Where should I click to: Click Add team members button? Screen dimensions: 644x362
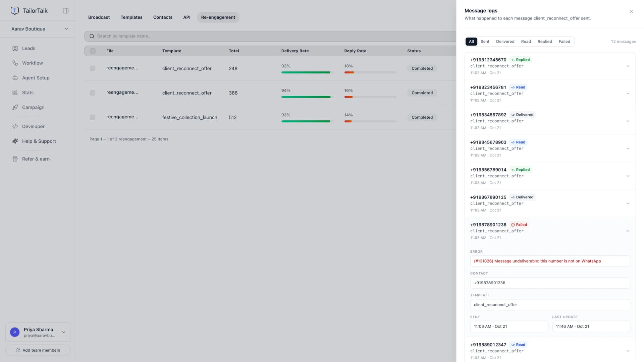click(x=38, y=350)
